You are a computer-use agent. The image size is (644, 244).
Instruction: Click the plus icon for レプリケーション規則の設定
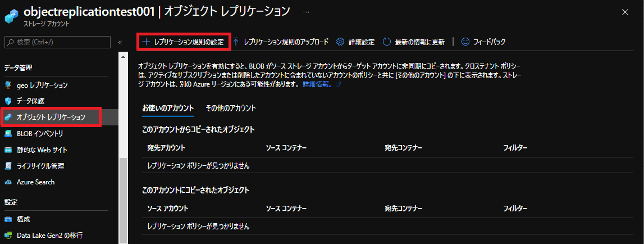pos(146,42)
